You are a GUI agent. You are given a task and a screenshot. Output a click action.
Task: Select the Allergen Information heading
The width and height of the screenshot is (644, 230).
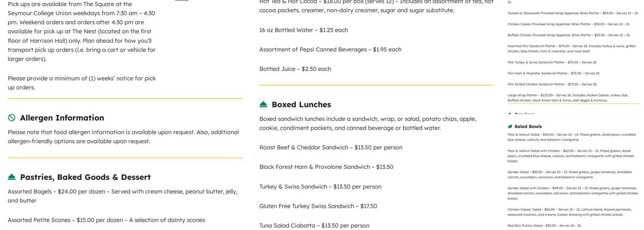62,118
